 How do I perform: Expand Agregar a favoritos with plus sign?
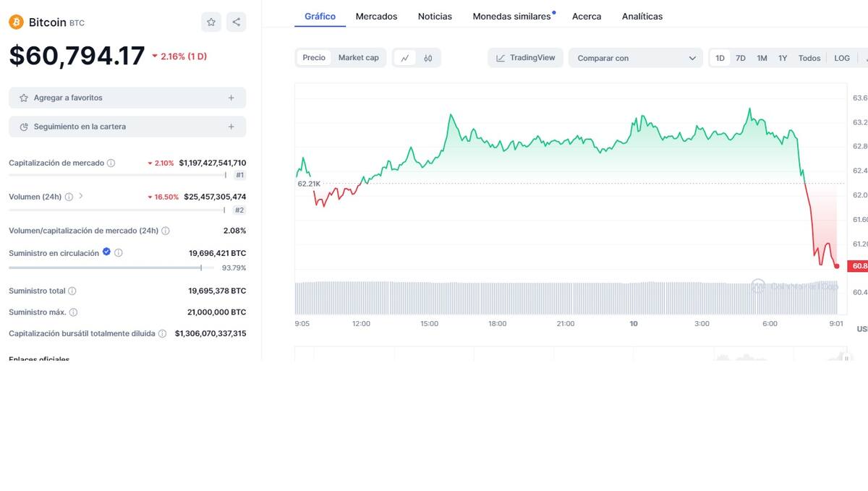[231, 98]
